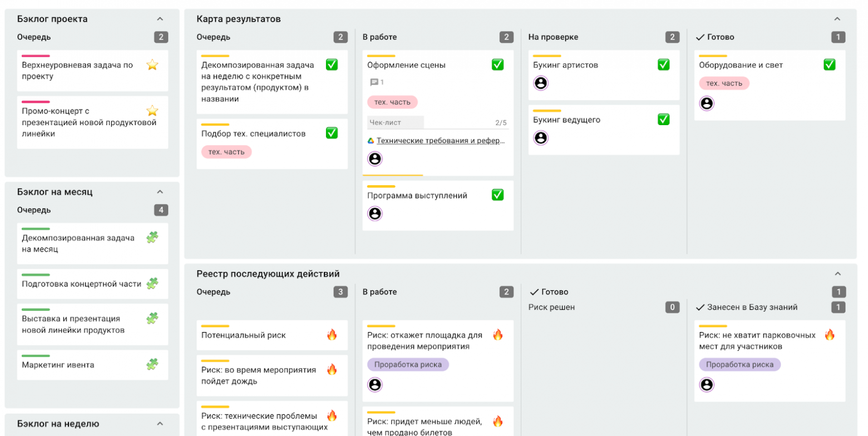Toggle the green checkmark on Подбор тех. специалистов
The width and height of the screenshot is (868, 436).
point(332,133)
